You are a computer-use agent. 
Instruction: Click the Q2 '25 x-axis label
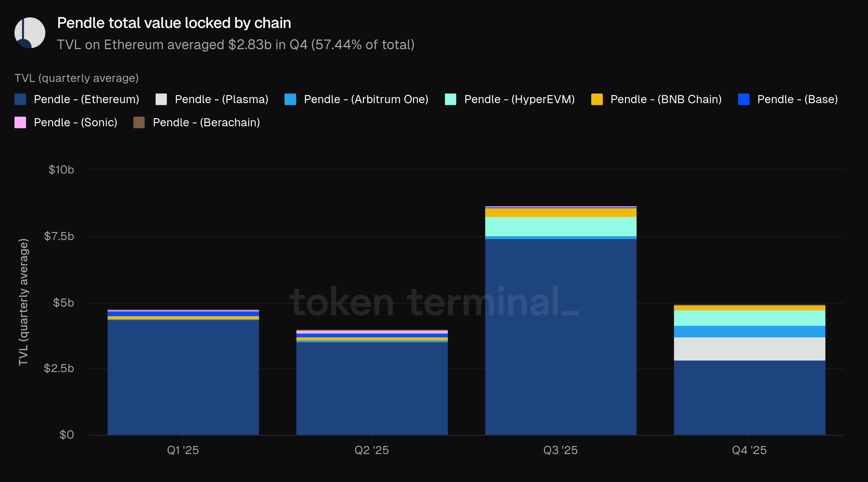click(372, 450)
